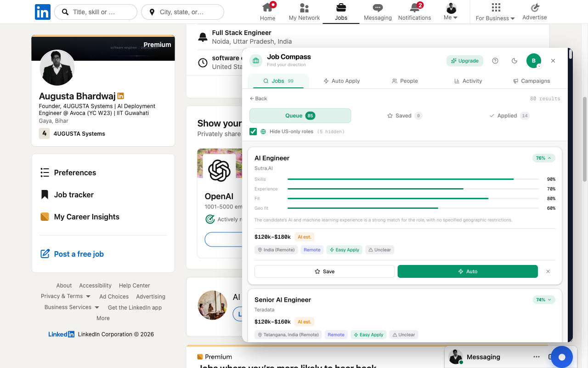Viewport: 588px width, 368px height.
Task: Click the Upgrade button
Action: pyautogui.click(x=465, y=61)
